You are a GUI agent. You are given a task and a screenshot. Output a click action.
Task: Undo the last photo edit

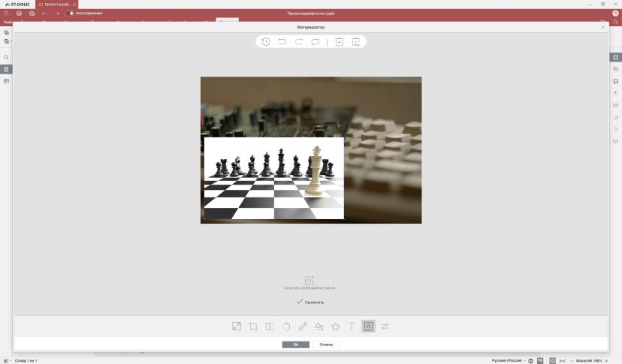coord(282,41)
